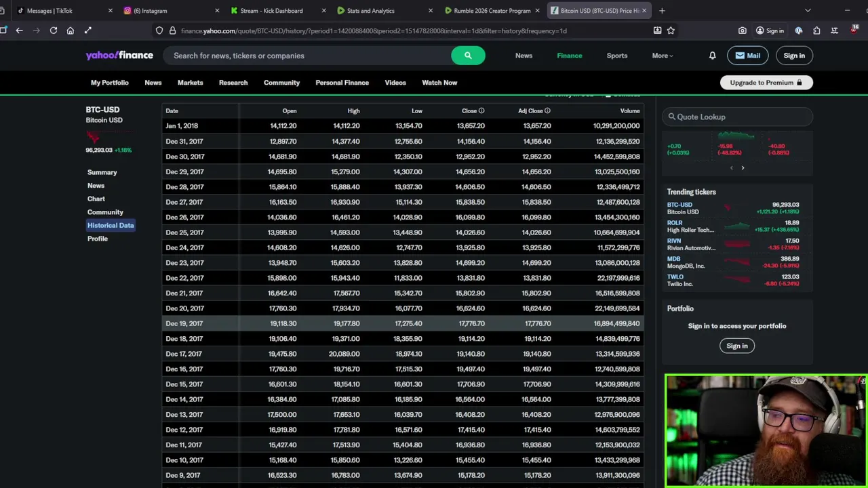The image size is (868, 488).
Task: Click the browser home icon
Action: [x=71, y=30]
